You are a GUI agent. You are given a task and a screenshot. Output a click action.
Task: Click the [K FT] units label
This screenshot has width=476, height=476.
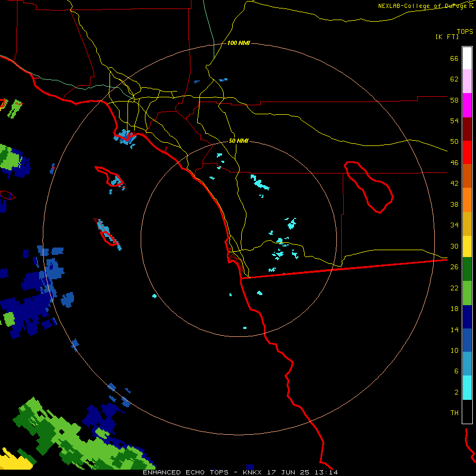click(x=447, y=36)
